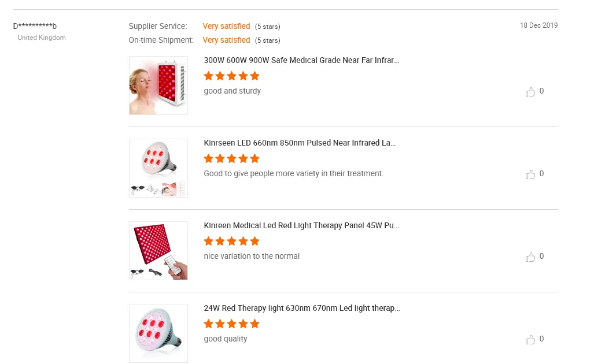Click thumbs-up on "more variety in their treatment" review
Screen dimensions: 594x364
(x=530, y=174)
